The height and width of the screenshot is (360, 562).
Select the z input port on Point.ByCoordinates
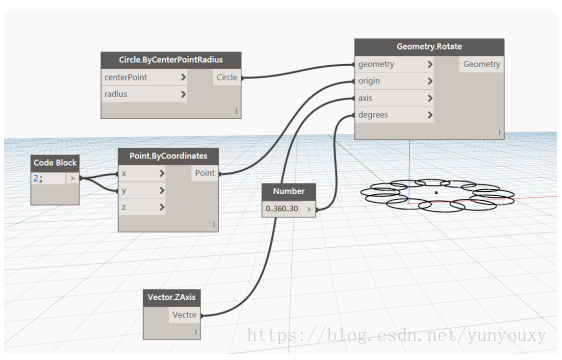click(142, 207)
